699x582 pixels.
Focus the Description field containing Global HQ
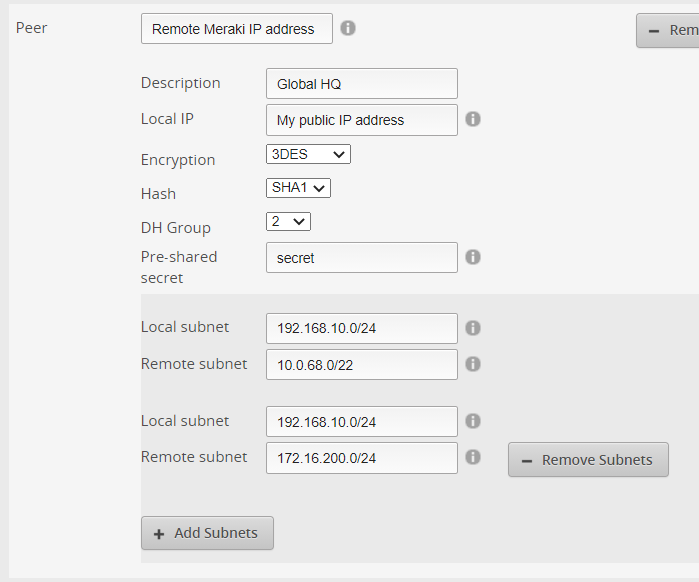[x=361, y=84]
